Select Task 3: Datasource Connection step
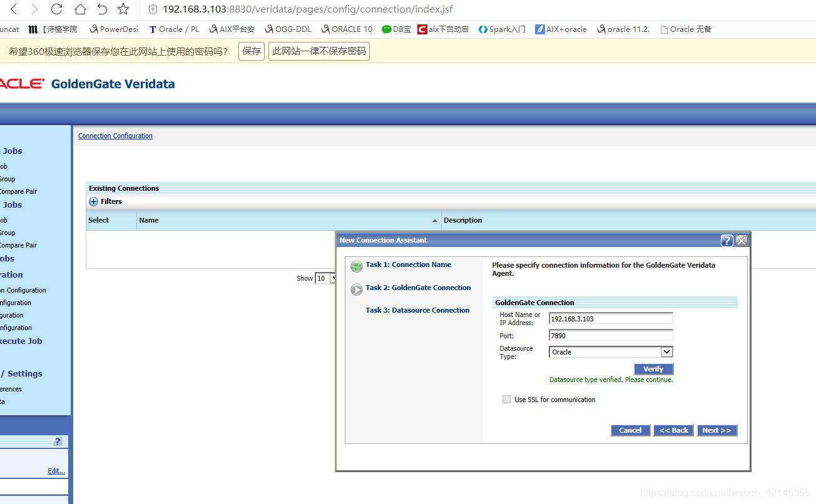816x504 pixels. pos(417,310)
